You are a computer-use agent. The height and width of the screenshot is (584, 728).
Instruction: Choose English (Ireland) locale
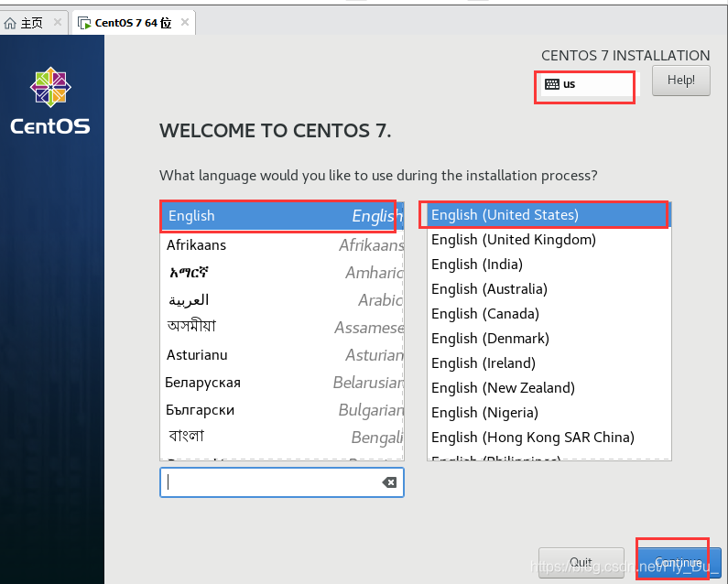(549, 363)
